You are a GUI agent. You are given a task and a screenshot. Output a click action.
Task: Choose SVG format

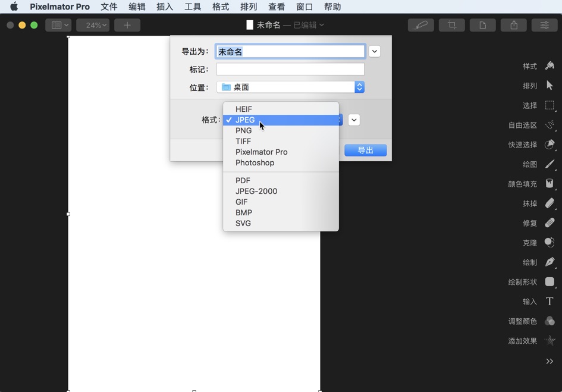point(281,224)
